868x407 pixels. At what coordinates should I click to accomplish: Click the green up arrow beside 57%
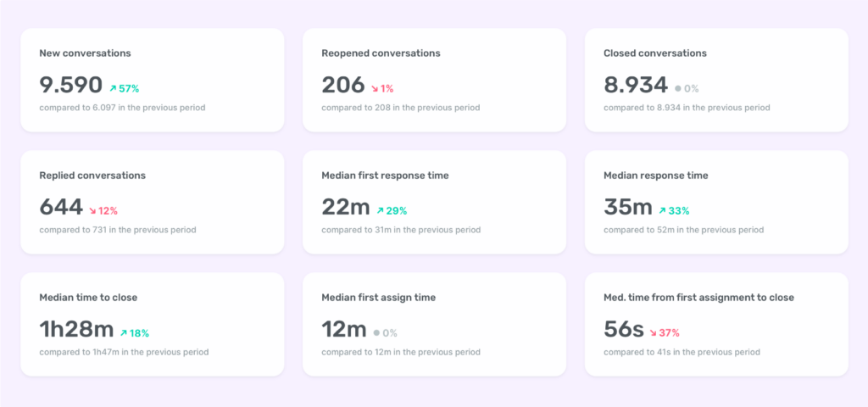point(113,88)
